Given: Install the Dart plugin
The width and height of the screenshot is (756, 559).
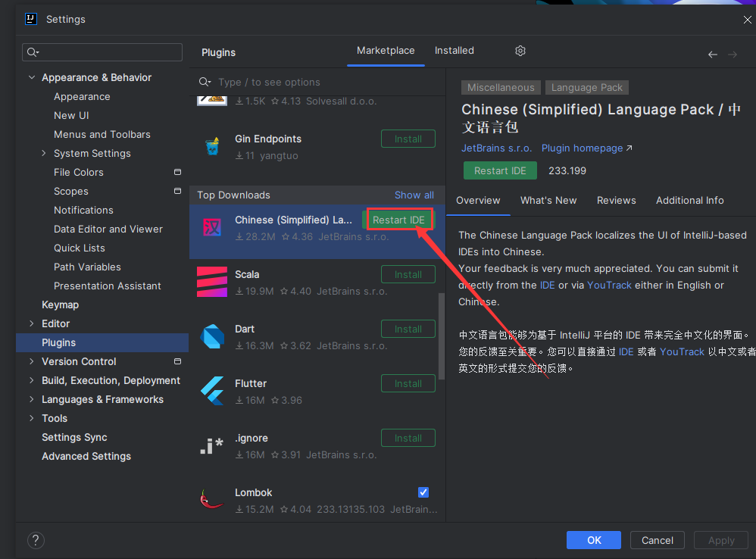Looking at the screenshot, I should (408, 329).
